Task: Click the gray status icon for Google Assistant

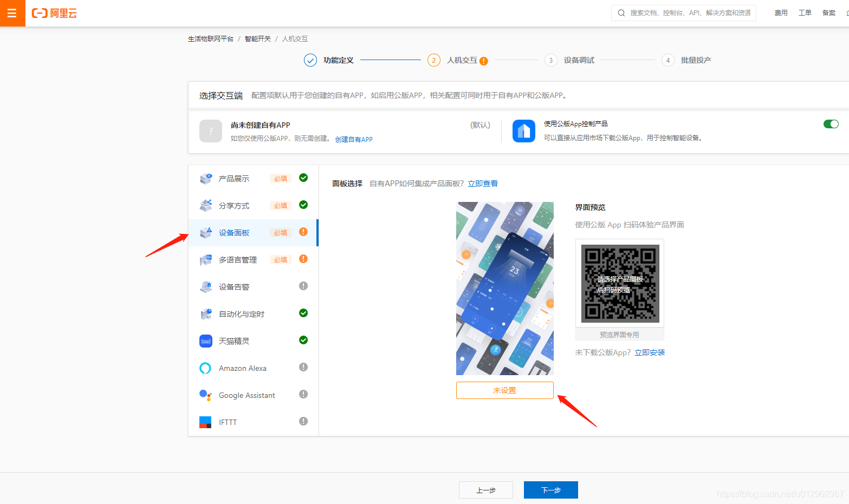Action: (x=303, y=394)
